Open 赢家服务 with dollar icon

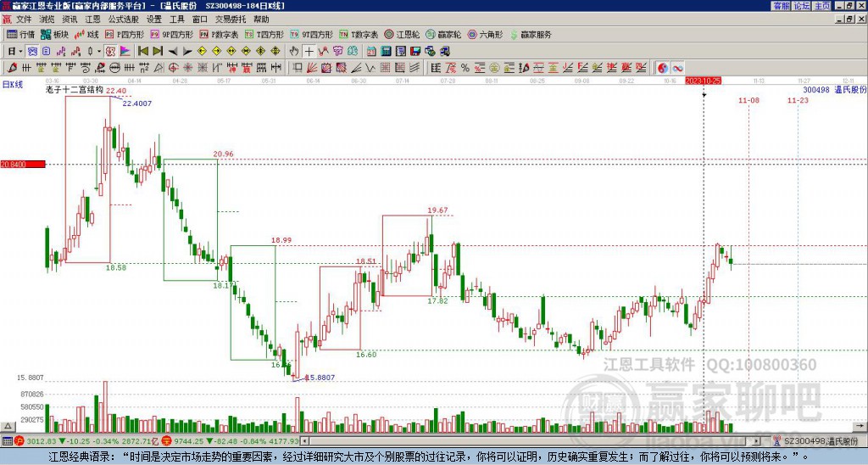click(x=531, y=34)
